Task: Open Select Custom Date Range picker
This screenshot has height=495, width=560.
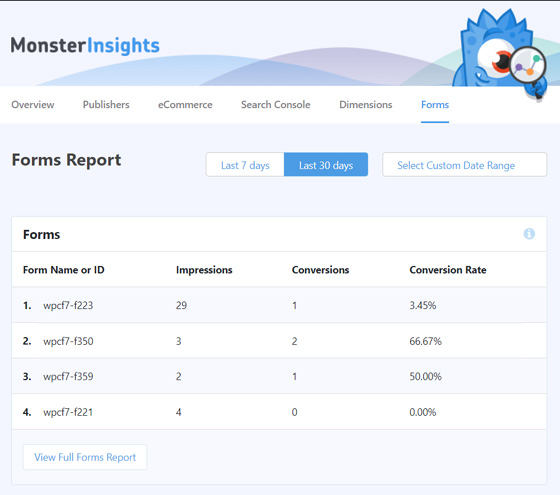Action: tap(464, 165)
